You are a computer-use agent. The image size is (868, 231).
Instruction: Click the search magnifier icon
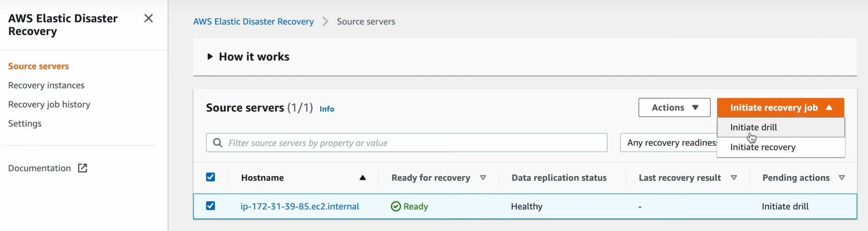coord(217,143)
